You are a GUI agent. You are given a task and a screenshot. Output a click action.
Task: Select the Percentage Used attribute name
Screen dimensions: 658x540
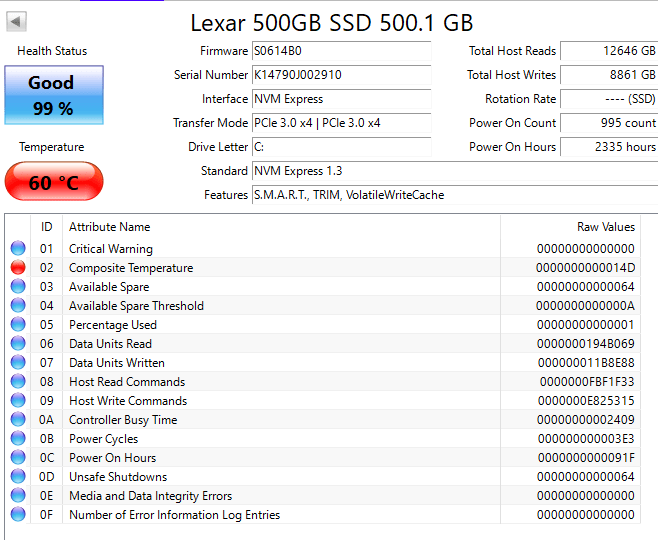pyautogui.click(x=113, y=325)
